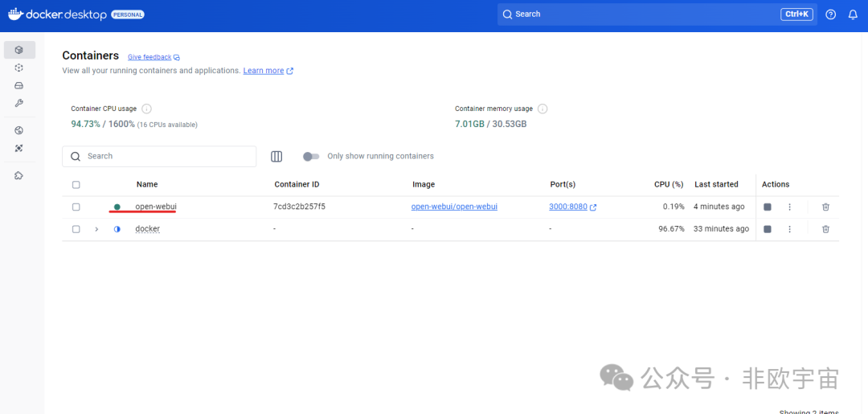Click the top global Search bar
This screenshot has width=868, height=414.
click(657, 14)
